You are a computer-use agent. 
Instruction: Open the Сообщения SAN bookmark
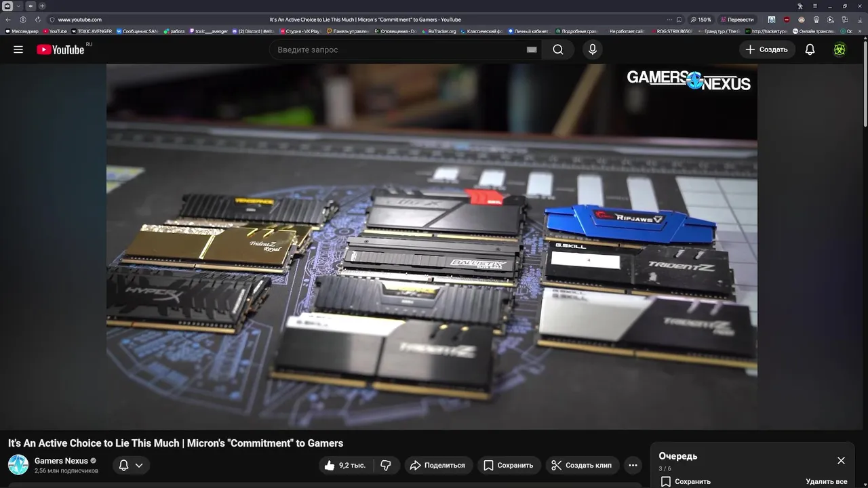click(137, 31)
